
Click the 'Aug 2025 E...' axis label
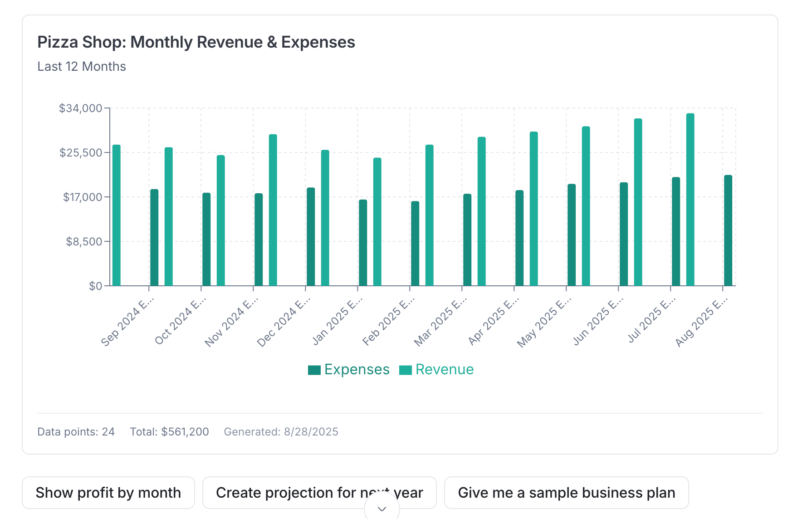(701, 321)
